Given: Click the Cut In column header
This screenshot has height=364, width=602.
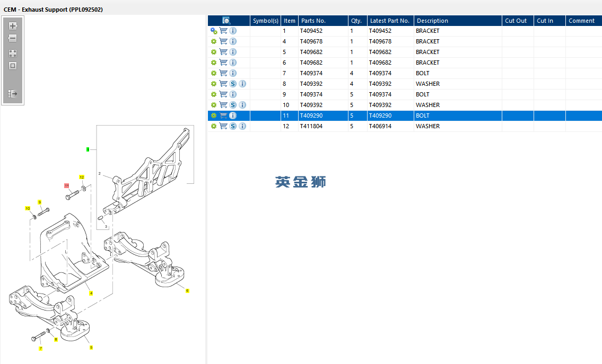Looking at the screenshot, I should coord(549,21).
